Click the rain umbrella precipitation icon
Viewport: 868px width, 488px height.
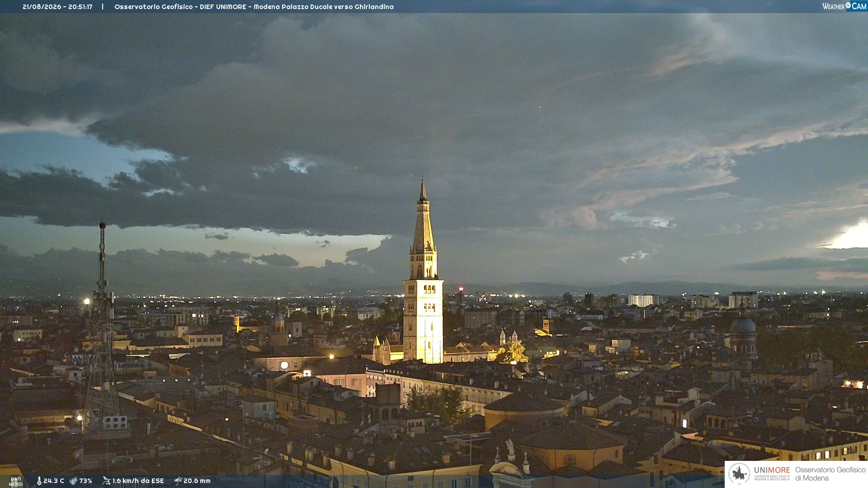coord(178,481)
